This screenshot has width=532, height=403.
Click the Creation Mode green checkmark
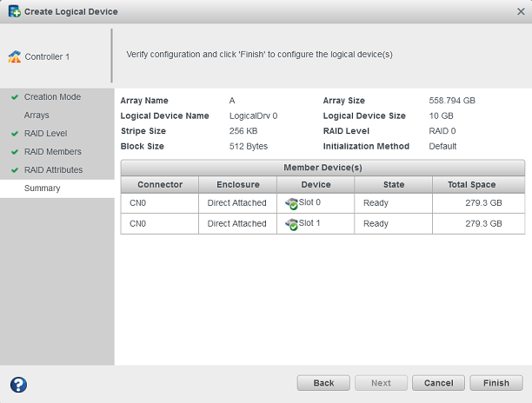15,97
